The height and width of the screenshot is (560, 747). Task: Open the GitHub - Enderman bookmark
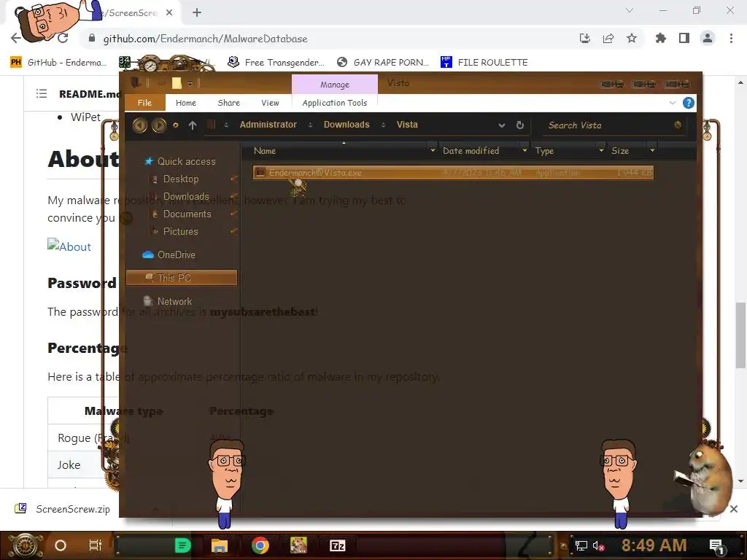coord(58,63)
